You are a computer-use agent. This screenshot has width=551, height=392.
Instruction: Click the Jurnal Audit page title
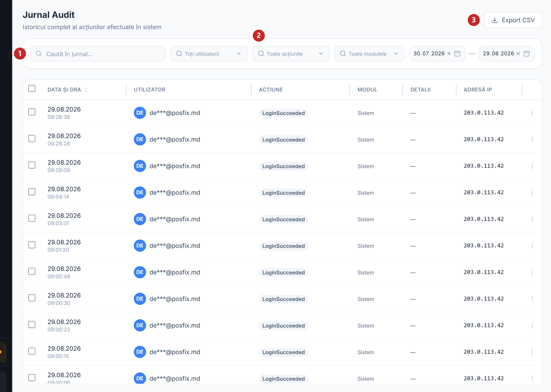[x=48, y=15]
